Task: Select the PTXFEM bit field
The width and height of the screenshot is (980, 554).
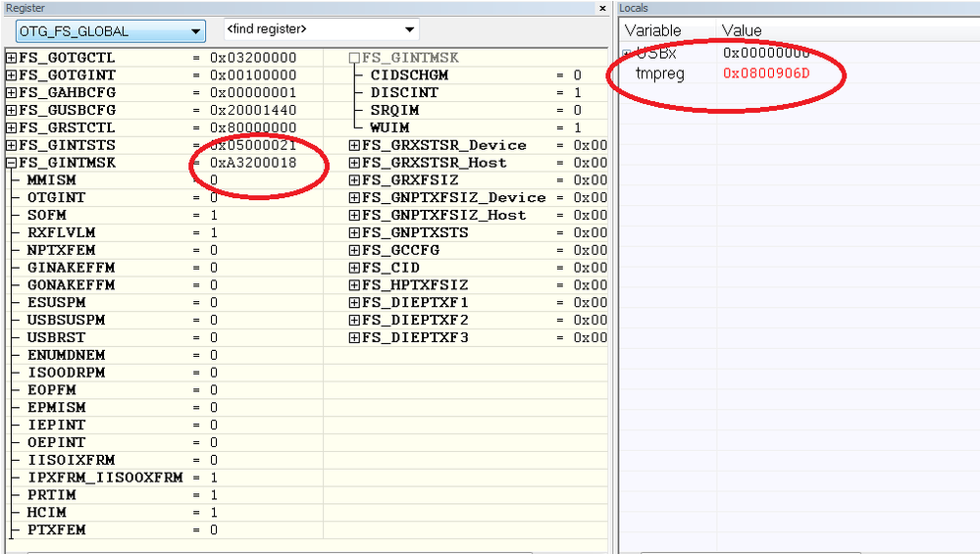Action: click(x=56, y=529)
